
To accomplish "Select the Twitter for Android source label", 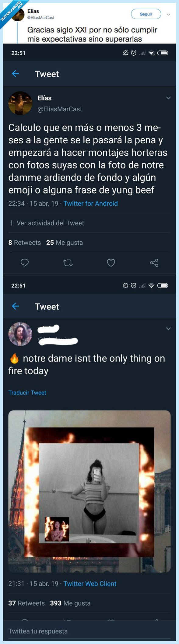I will point(90,203).
